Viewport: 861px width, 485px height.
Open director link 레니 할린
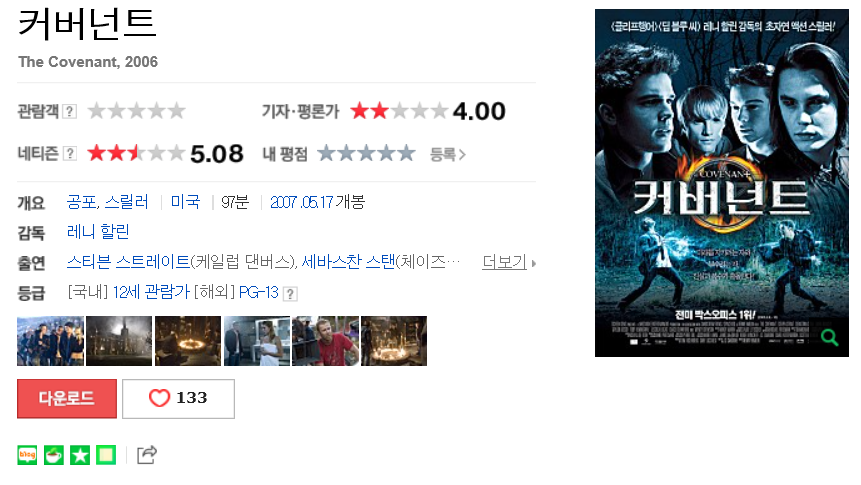(x=98, y=232)
